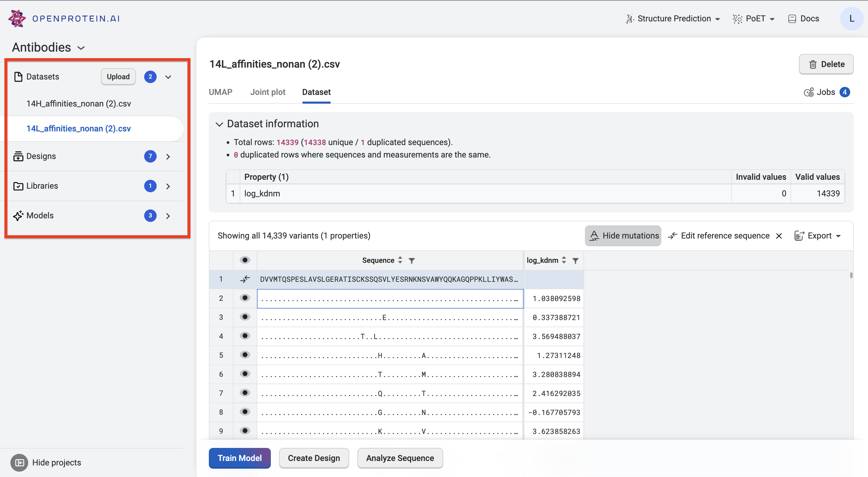This screenshot has height=477, width=868.
Task: Select 14L_affinities_nonan (2).csv dataset
Action: coord(79,128)
